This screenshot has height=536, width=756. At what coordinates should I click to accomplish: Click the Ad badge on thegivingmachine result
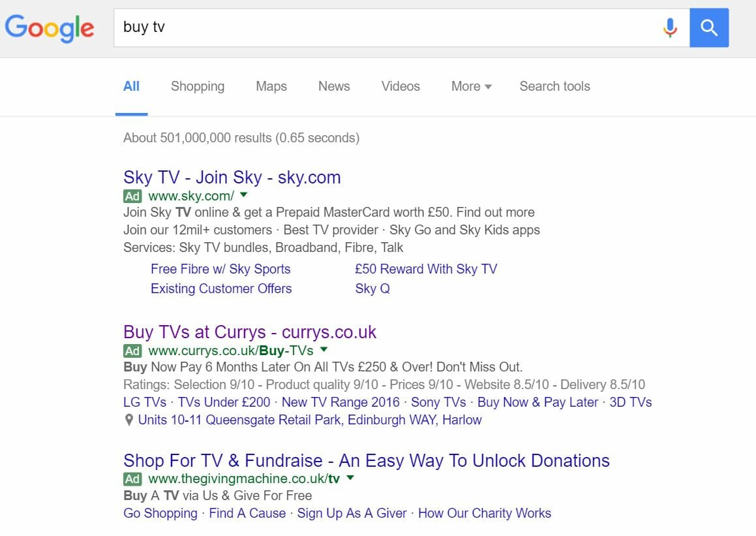pyautogui.click(x=132, y=479)
